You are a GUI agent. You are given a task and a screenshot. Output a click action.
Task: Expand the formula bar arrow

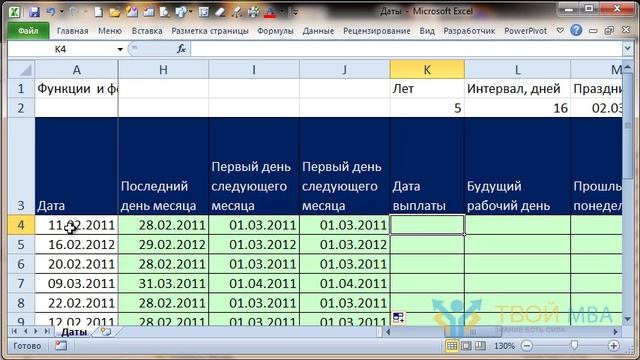[x=628, y=49]
